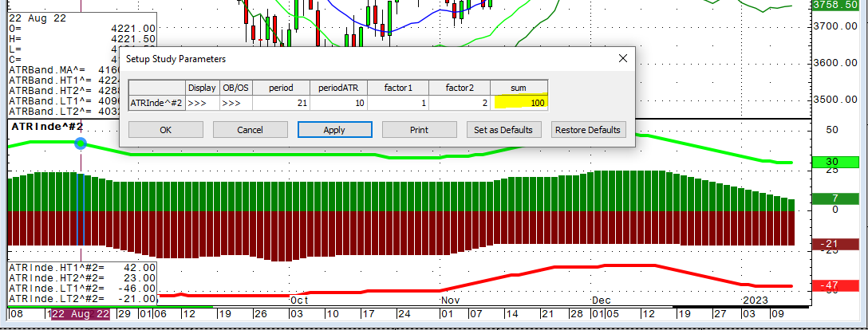Click the 22 Aug 22 date marker

click(81, 315)
